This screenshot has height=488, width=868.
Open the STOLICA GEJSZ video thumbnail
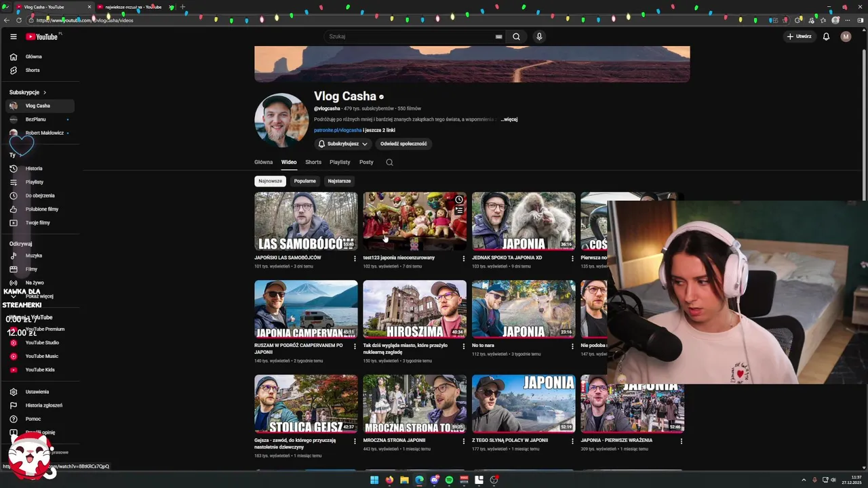click(x=306, y=405)
